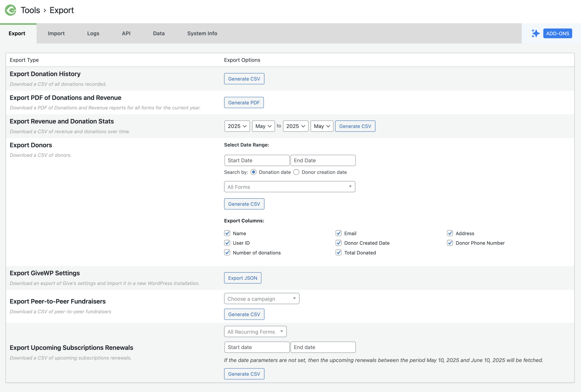Open the starting year dropdown for donation stats
Viewport: 581px width, 392px height.
pyautogui.click(x=236, y=126)
